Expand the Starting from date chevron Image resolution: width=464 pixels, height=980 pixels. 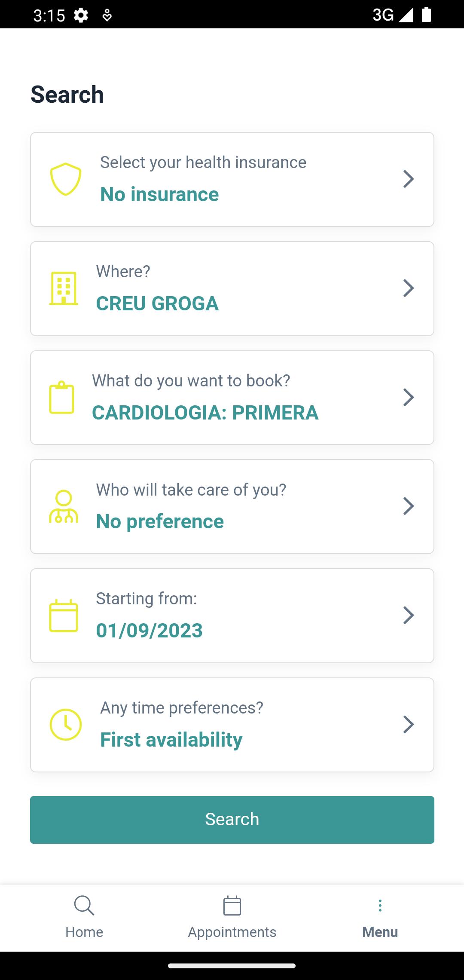pyautogui.click(x=409, y=616)
